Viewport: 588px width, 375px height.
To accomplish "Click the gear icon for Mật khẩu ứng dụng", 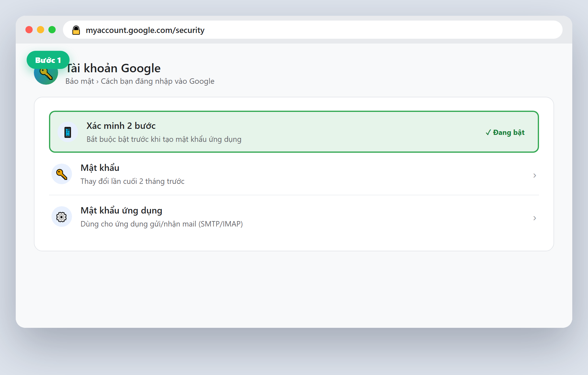I will 62,217.
